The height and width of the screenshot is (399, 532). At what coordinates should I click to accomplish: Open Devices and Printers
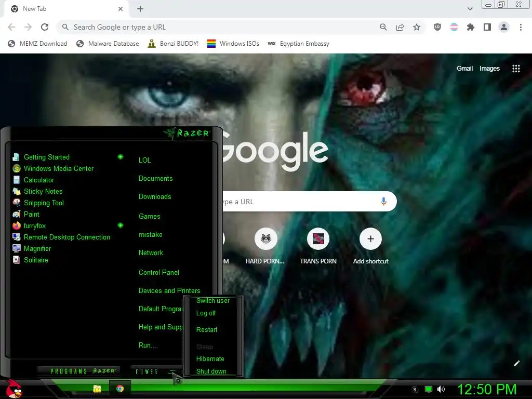coord(169,291)
